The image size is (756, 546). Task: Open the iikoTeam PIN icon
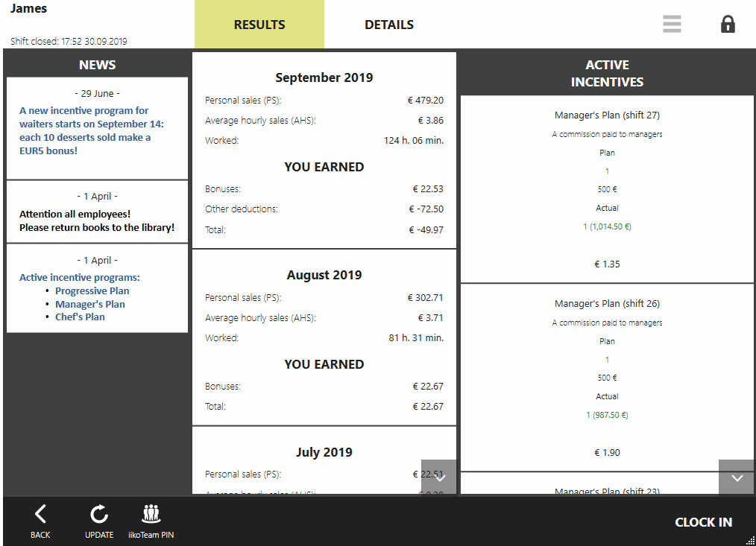(x=151, y=514)
